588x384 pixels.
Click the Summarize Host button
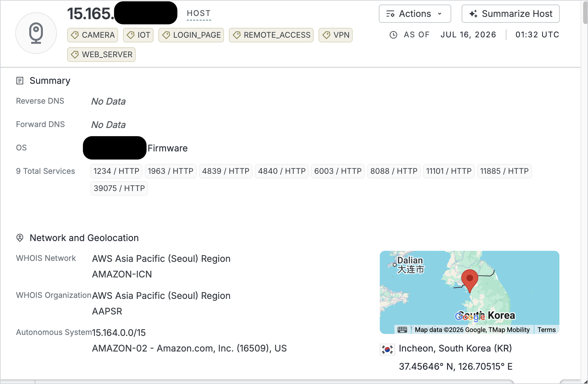coord(510,14)
